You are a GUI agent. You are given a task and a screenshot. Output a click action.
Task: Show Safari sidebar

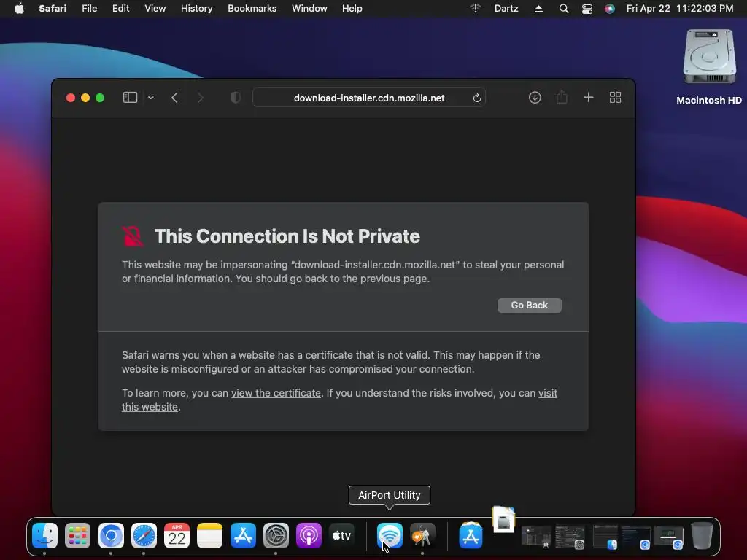[x=130, y=98]
